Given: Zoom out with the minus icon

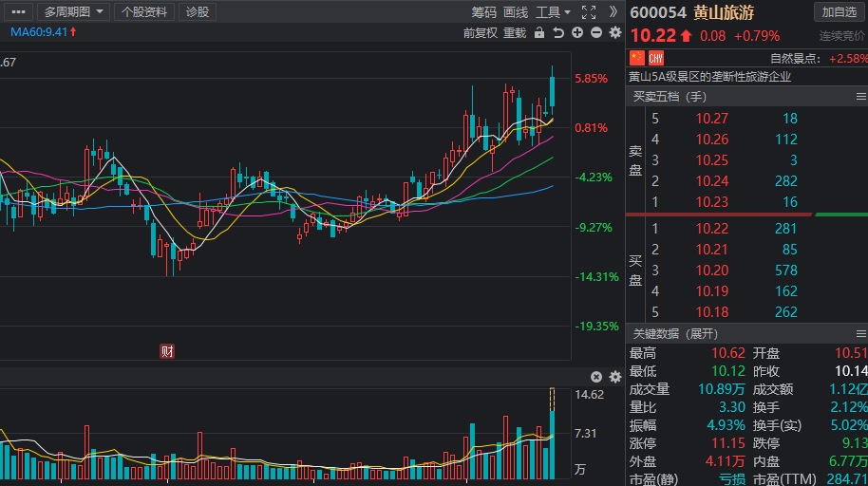Looking at the screenshot, I should pyautogui.click(x=596, y=33).
